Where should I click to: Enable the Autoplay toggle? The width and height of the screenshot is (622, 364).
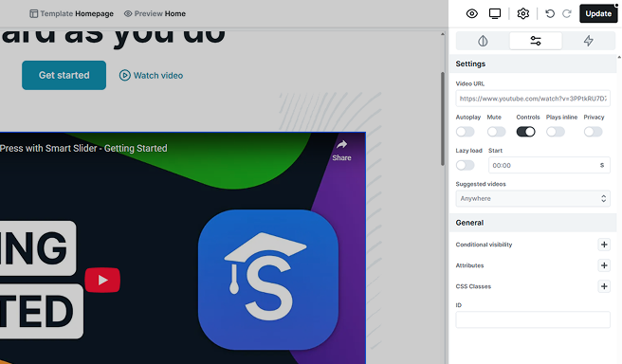pyautogui.click(x=465, y=132)
